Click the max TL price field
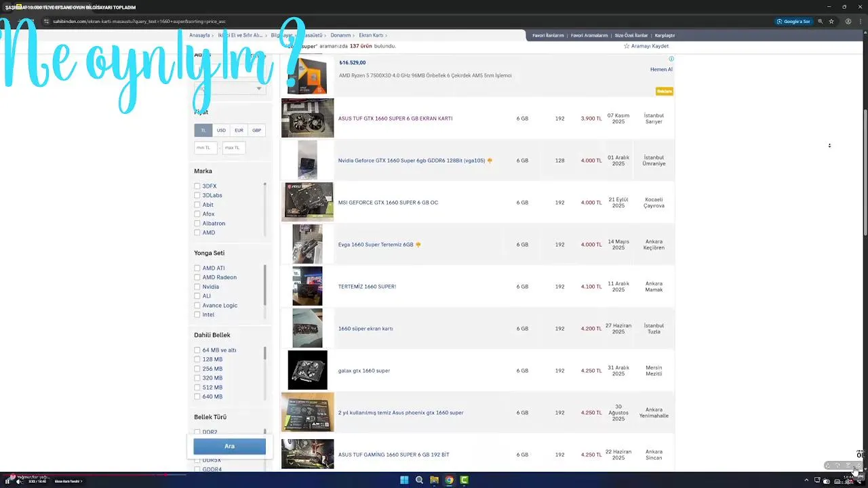Viewport: 868px width, 488px height. pos(234,147)
